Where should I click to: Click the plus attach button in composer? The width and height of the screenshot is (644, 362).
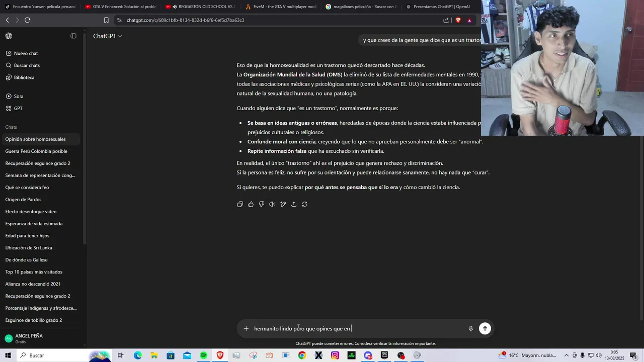[x=246, y=328]
